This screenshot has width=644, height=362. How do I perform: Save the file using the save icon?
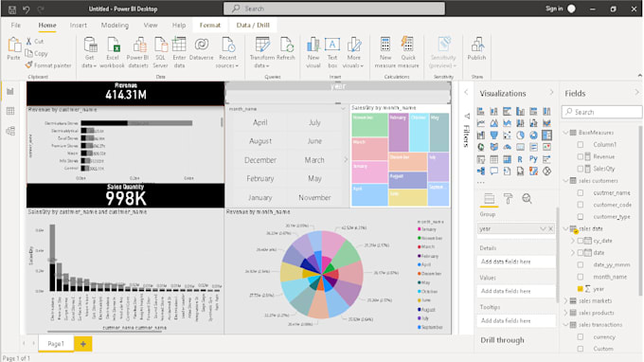[12, 9]
